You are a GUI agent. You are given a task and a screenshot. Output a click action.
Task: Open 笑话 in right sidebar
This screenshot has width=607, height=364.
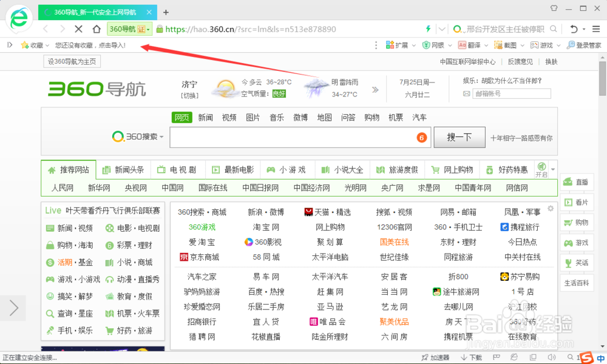tap(577, 263)
